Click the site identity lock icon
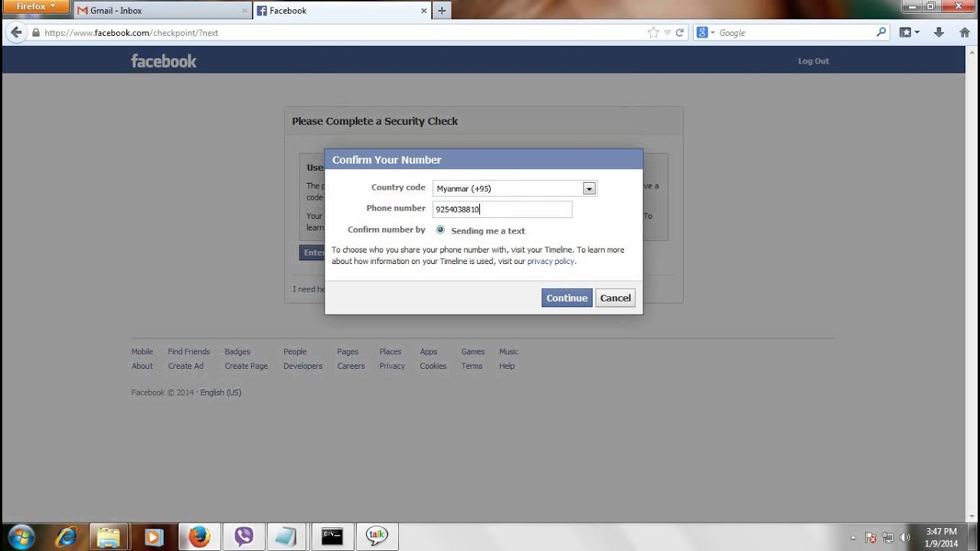 click(x=35, y=33)
